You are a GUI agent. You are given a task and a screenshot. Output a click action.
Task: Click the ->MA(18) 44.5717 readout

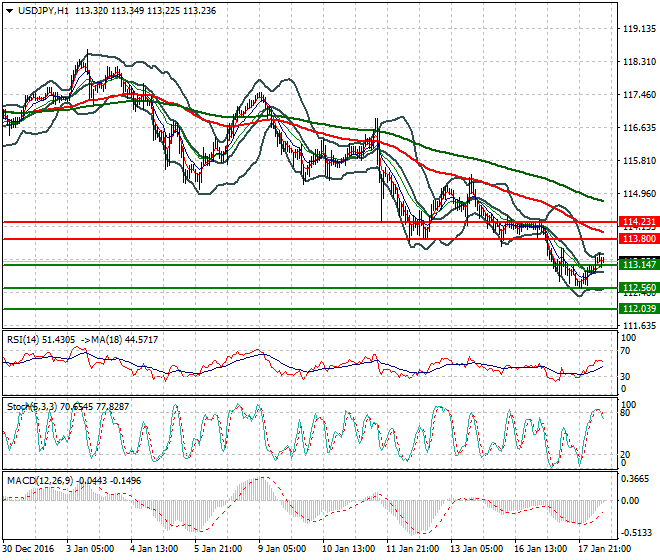(118, 339)
